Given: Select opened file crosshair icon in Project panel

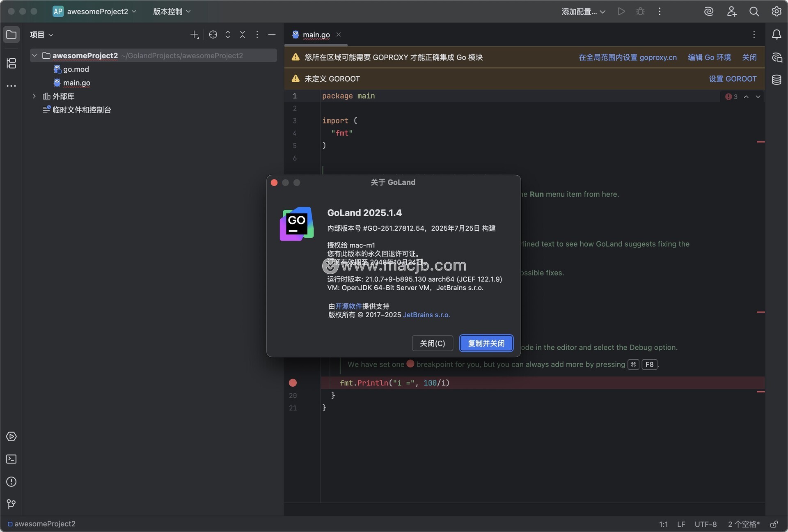Looking at the screenshot, I should coord(213,34).
